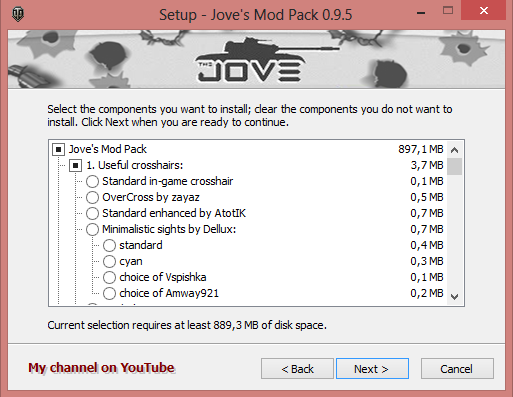Choose the cyan sight variant
The width and height of the screenshot is (513, 397).
coord(109,261)
